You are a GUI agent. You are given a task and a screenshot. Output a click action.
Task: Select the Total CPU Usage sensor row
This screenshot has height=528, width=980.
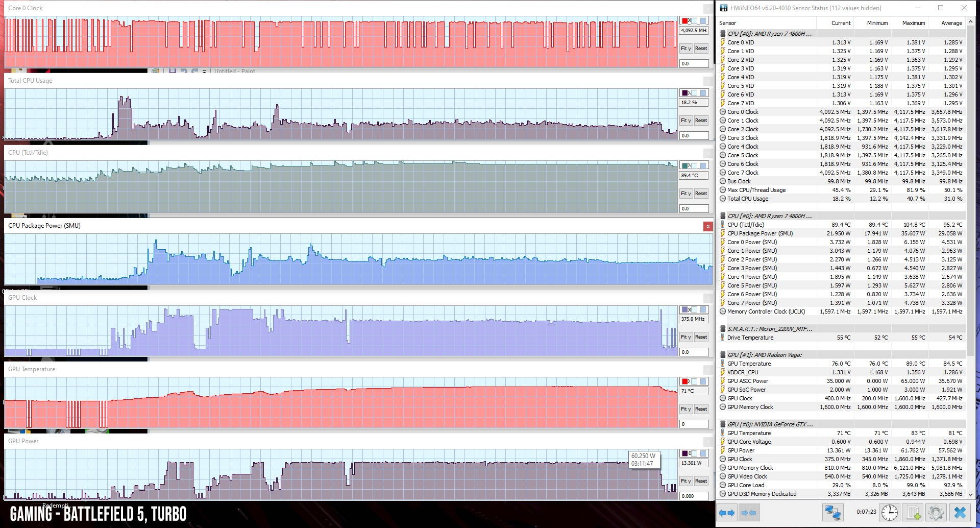pos(747,199)
